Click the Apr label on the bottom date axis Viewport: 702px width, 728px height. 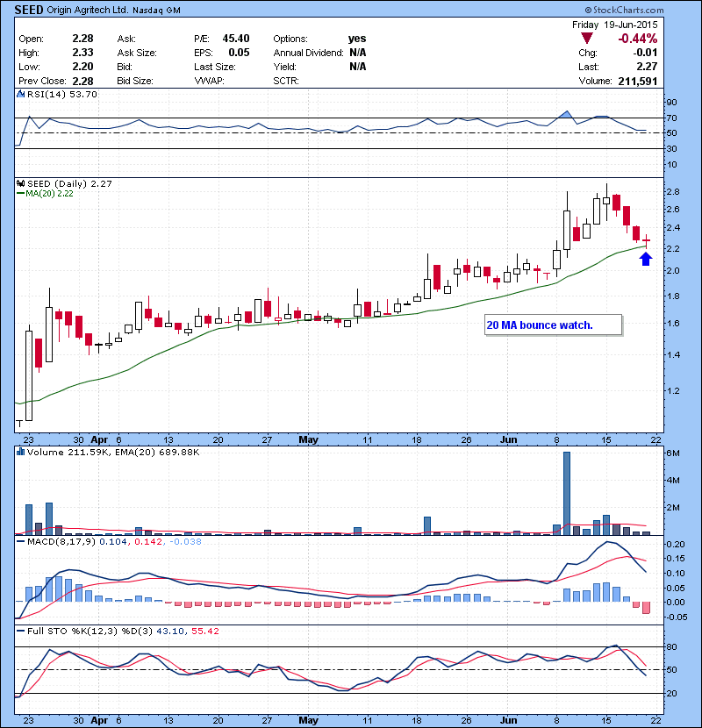point(99,721)
